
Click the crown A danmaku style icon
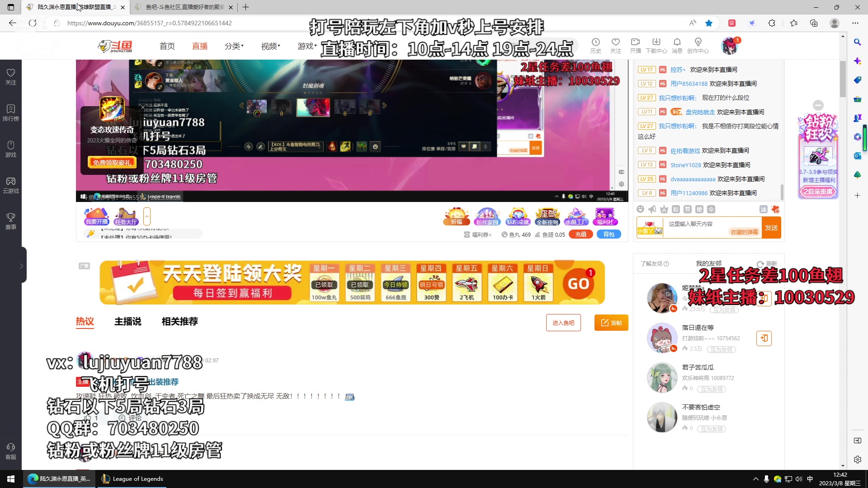coord(664,209)
